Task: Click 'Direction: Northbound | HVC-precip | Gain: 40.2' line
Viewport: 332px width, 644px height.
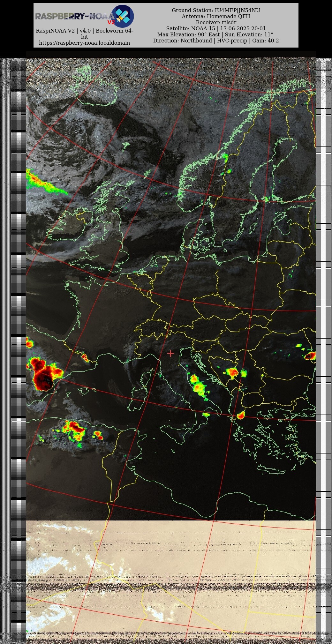Action: (216, 41)
